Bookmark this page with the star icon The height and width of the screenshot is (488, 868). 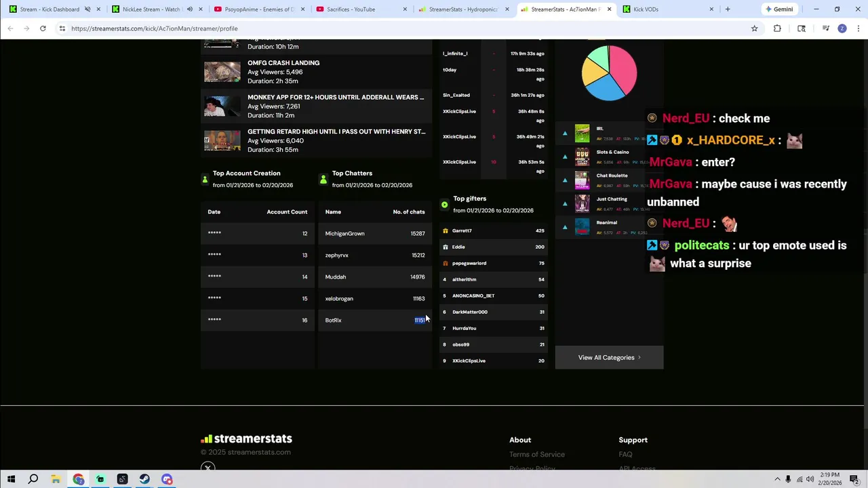pos(754,28)
